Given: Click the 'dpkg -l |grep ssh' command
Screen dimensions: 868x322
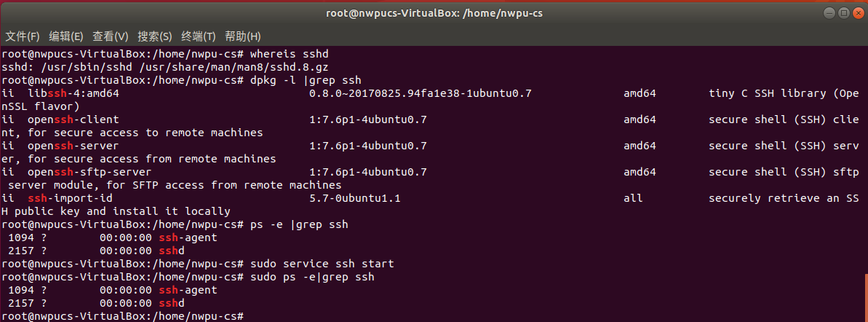Looking at the screenshot, I should click(306, 80).
